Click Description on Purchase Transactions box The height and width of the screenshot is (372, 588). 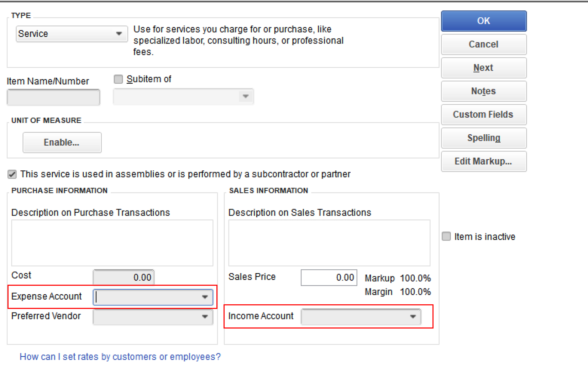tap(112, 243)
